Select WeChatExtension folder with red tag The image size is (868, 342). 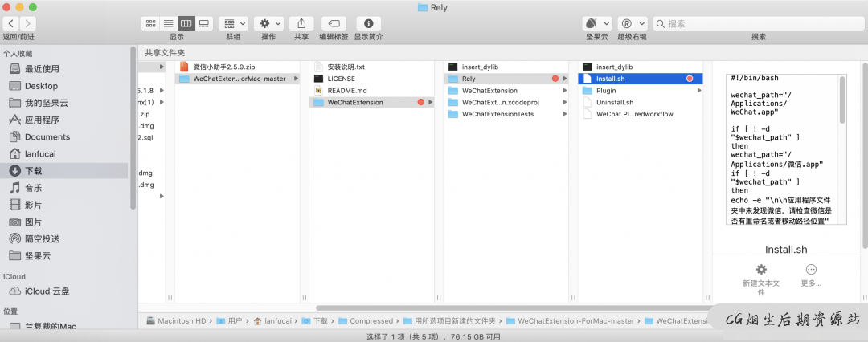point(372,102)
